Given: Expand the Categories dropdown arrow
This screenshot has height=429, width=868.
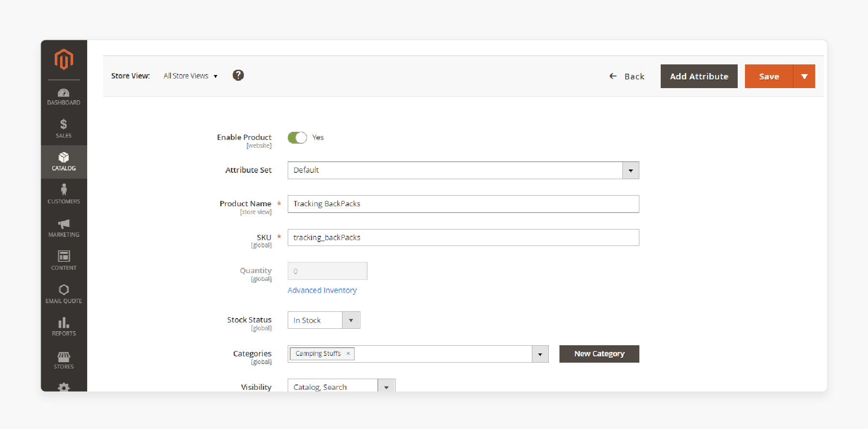Looking at the screenshot, I should [540, 354].
